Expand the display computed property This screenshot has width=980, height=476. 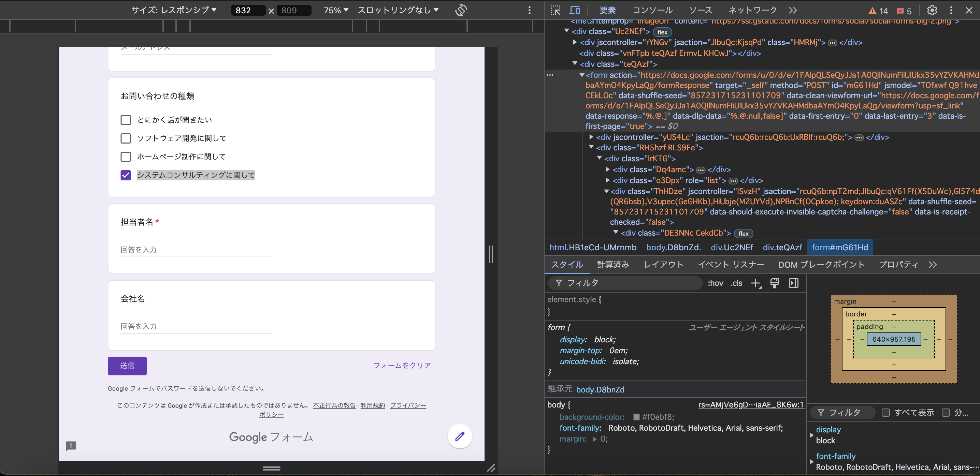click(811, 435)
